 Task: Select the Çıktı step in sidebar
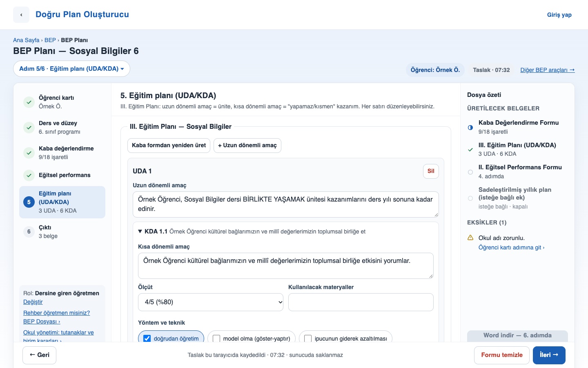(62, 232)
